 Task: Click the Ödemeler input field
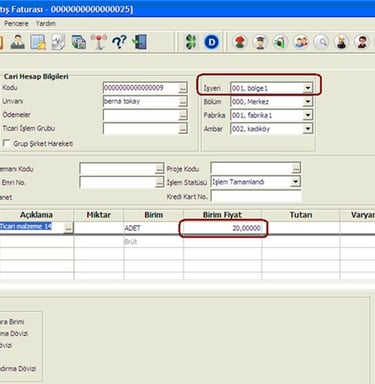(145, 115)
